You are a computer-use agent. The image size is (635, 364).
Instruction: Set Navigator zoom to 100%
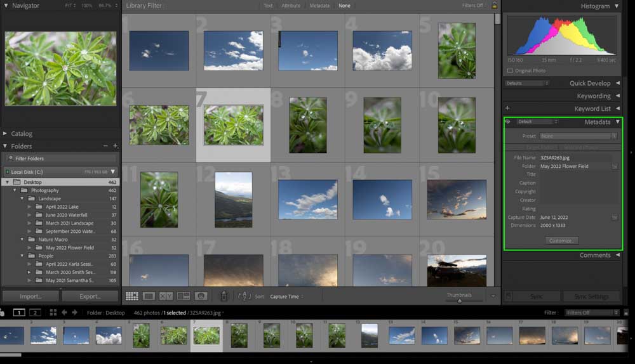pyautogui.click(x=86, y=6)
